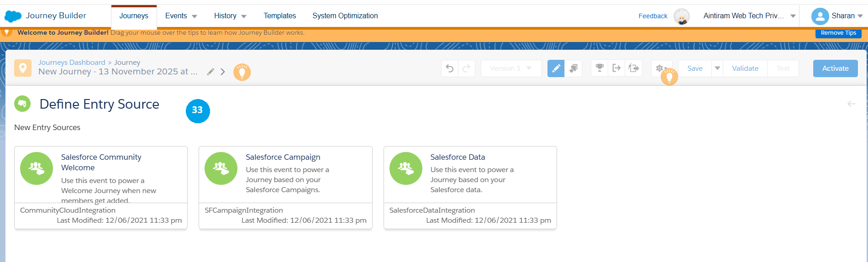This screenshot has width=868, height=262.
Task: Click the lightbulb tip beside journey name
Action: point(242,72)
